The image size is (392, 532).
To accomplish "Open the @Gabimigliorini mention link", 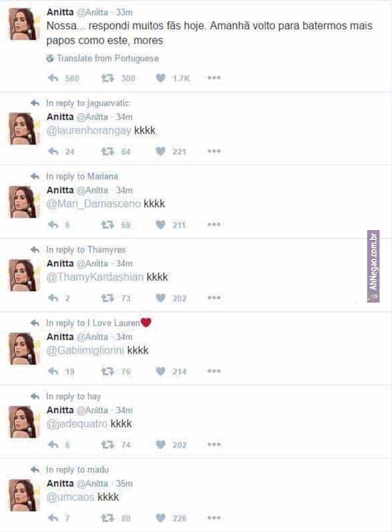I will [x=86, y=350].
